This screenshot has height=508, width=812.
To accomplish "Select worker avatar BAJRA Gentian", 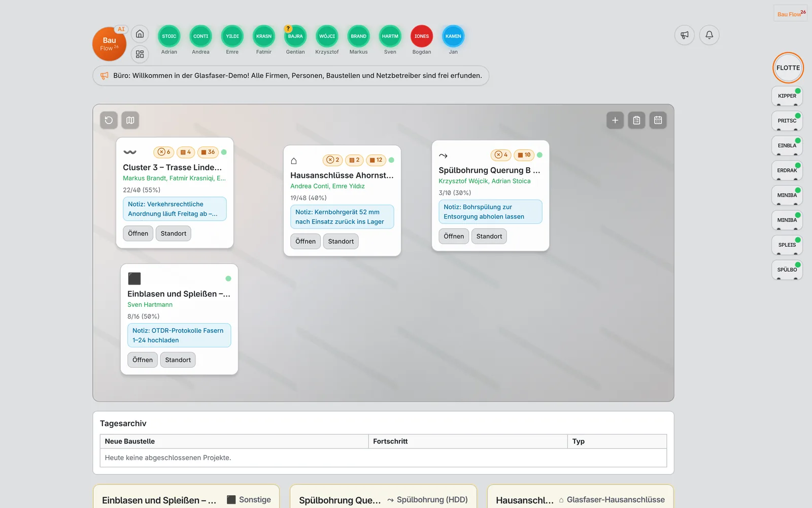I will point(295,36).
